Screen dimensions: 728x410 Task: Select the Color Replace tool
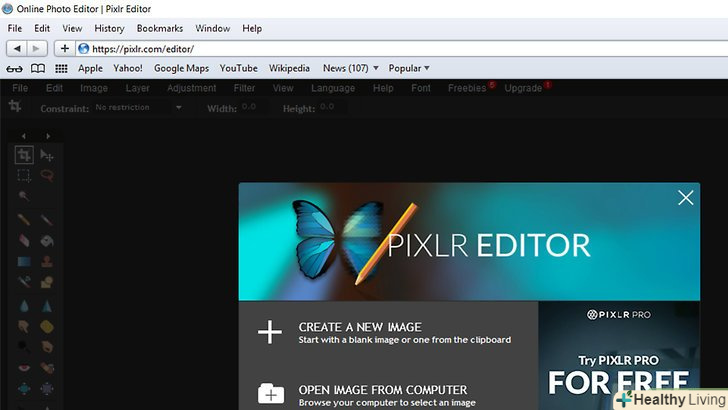click(x=24, y=281)
